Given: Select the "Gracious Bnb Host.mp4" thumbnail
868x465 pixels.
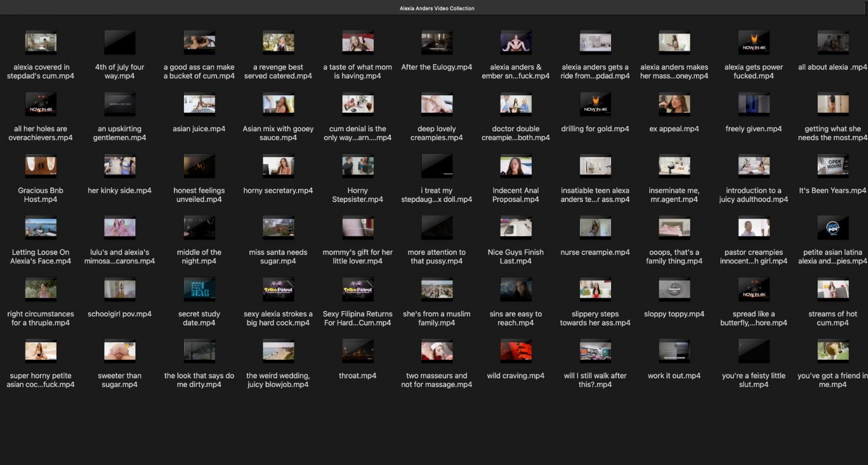Looking at the screenshot, I should (40, 165).
